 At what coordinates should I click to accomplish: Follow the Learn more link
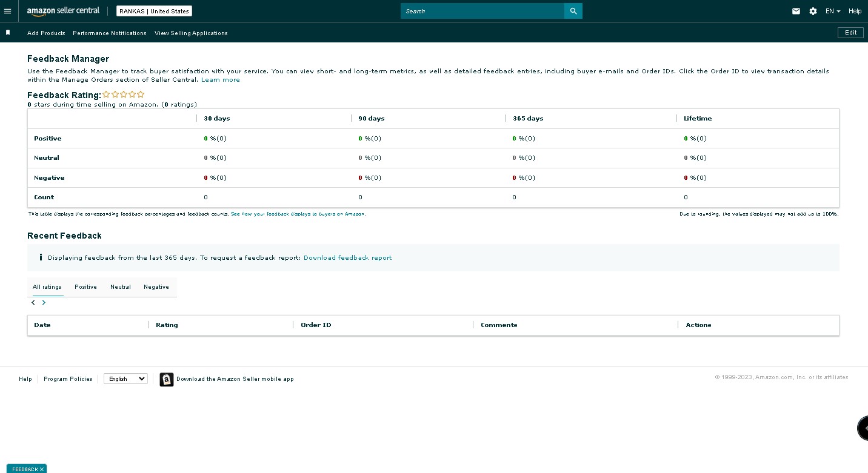point(221,80)
